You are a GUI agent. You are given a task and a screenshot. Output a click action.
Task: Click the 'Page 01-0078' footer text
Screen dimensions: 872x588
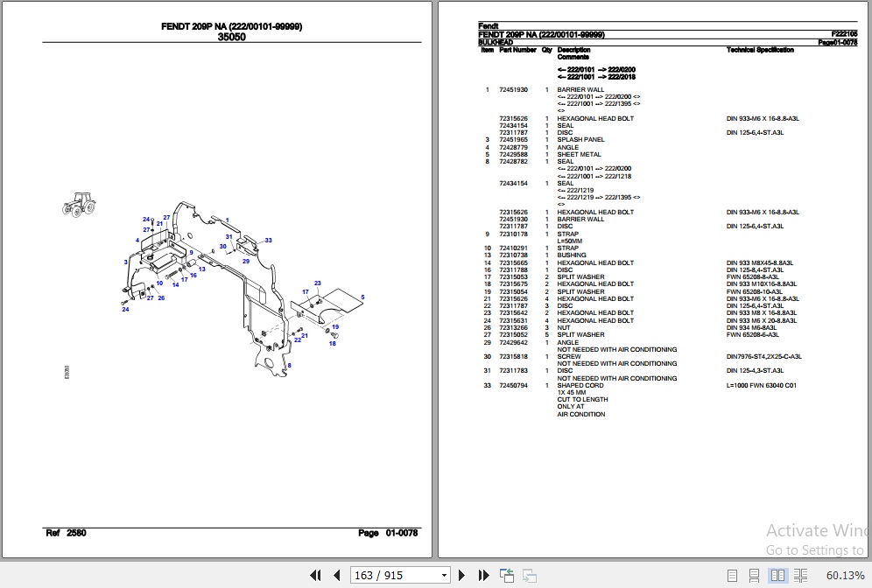tap(388, 532)
